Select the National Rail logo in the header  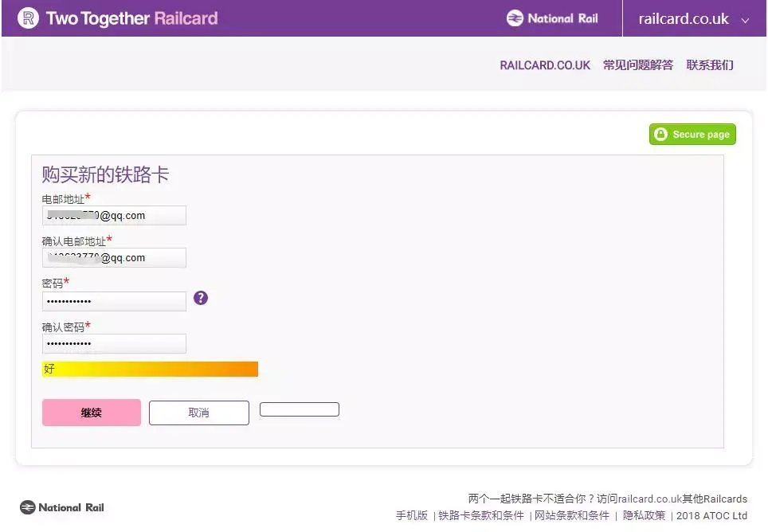click(552, 18)
